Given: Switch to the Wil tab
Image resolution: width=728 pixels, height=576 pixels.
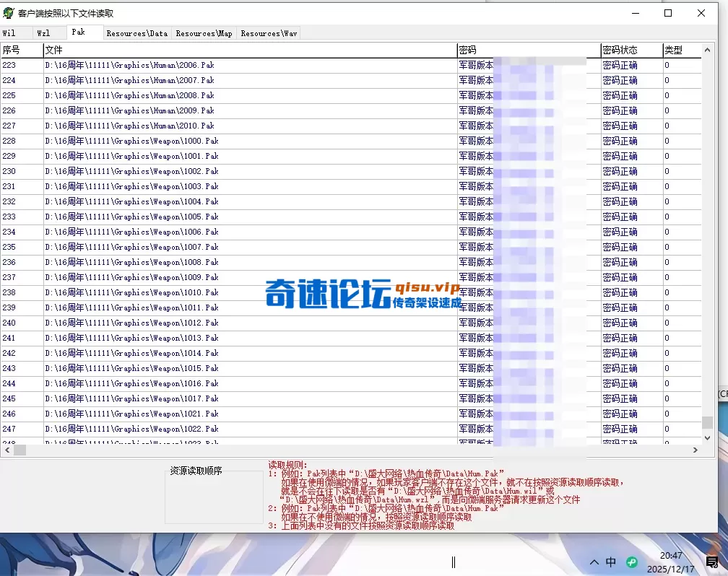Looking at the screenshot, I should [x=14, y=32].
